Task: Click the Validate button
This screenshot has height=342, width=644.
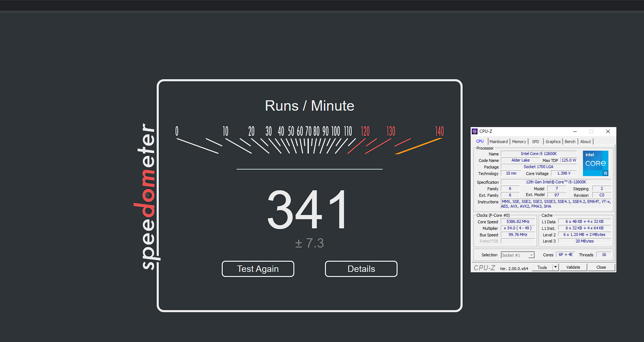Action: (x=573, y=268)
